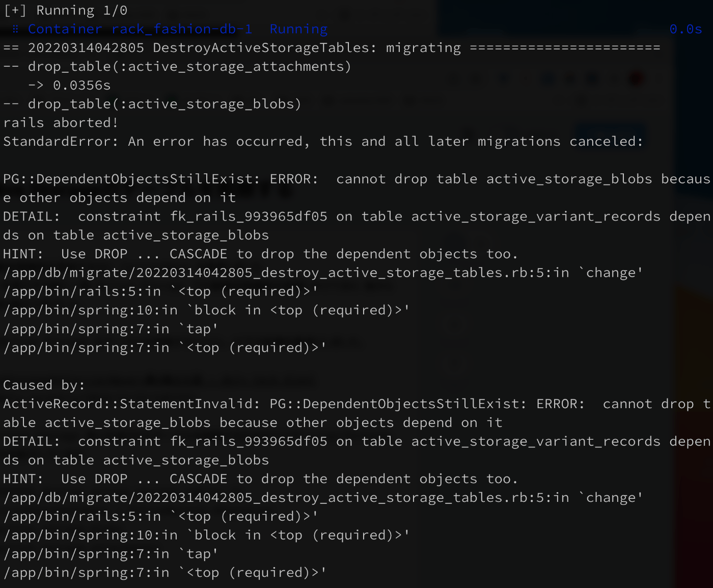
Task: Click first 'HINT: Use DROP ... CASCADE' line
Action: click(x=260, y=254)
